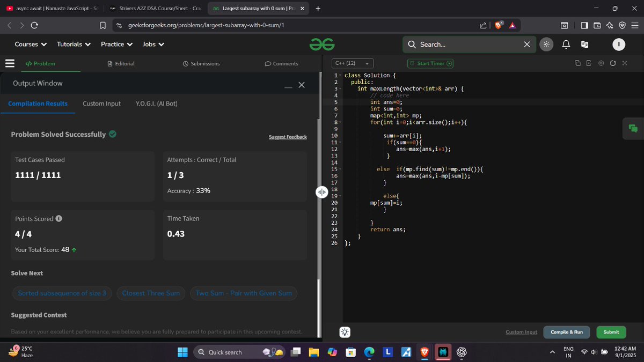Click the green chat bubble widget
644x362 pixels.
coord(633,128)
